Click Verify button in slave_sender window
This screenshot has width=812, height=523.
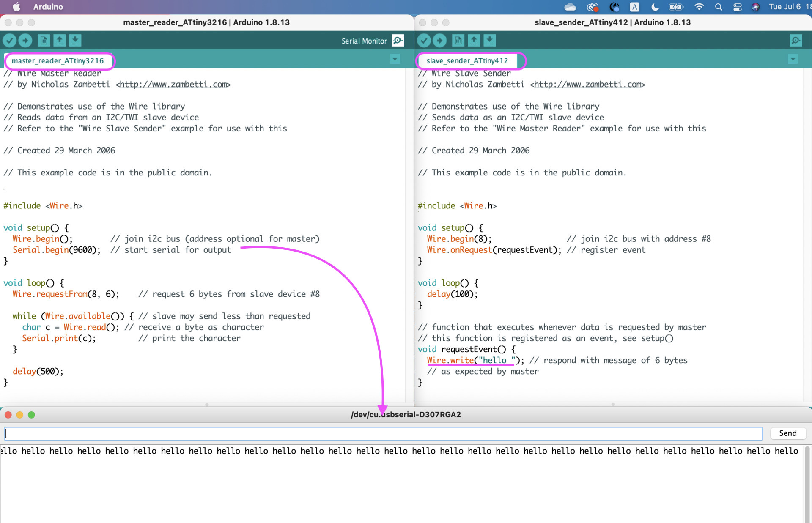[x=424, y=41]
